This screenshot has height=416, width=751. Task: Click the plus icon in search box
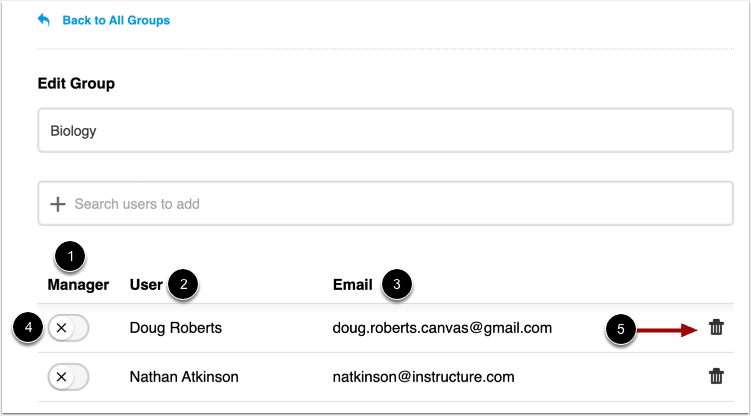57,204
